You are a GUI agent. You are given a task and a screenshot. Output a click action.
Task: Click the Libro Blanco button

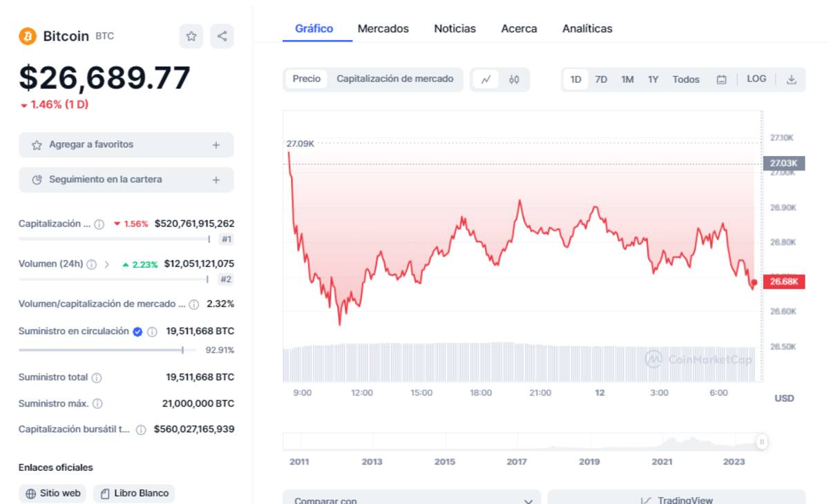[134, 494]
